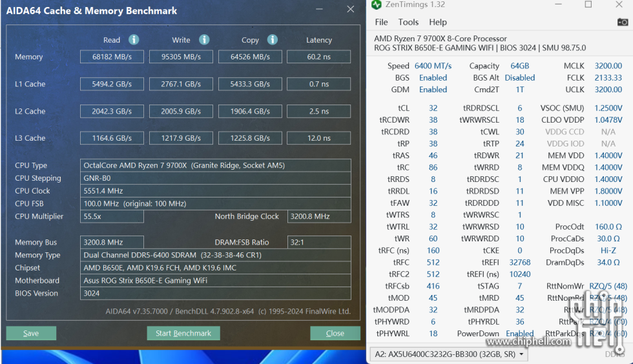The image size is (633, 364).
Task: Click the GDM value Enabled
Action: point(433,90)
